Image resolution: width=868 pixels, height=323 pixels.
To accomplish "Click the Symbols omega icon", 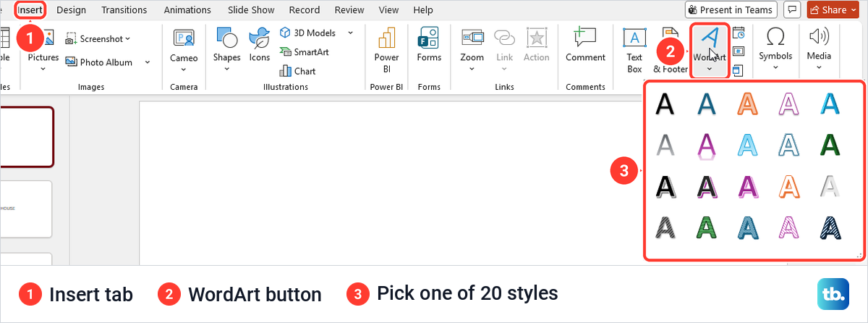I will [x=775, y=38].
